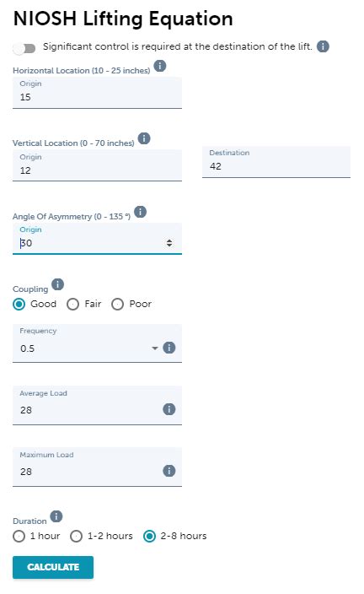364x594 pixels.
Task: Open the Duration info icon
Action: point(56,516)
